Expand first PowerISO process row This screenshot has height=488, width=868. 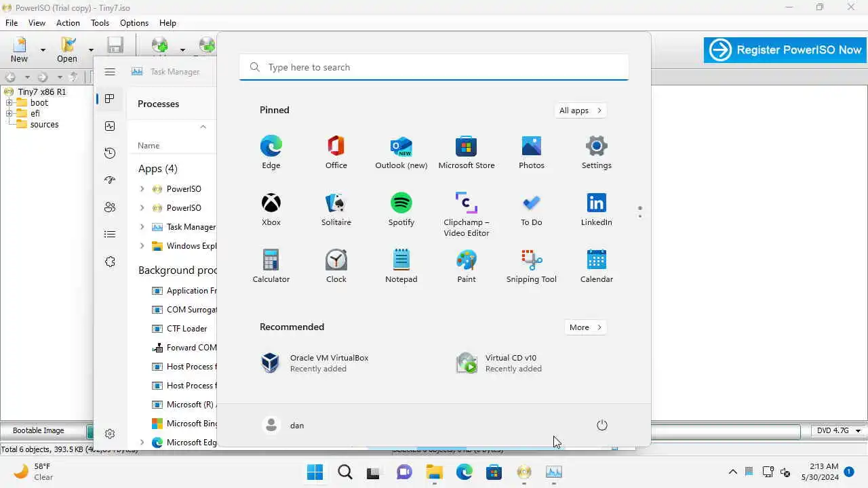[x=142, y=189]
